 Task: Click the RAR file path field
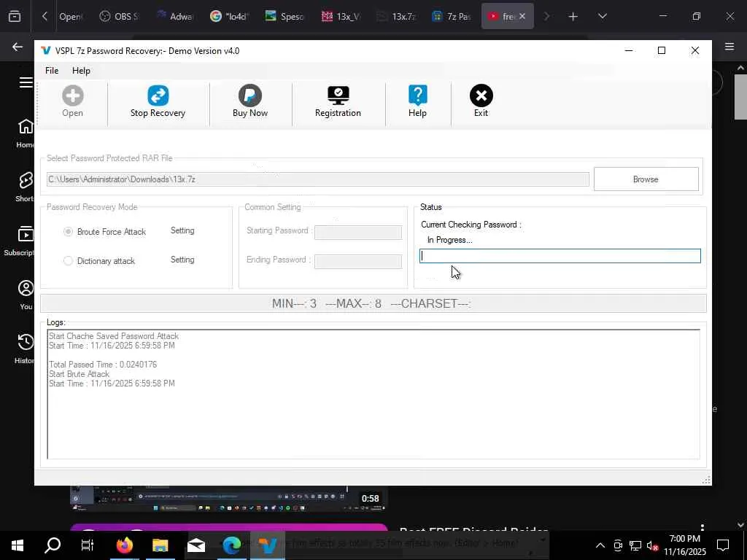[318, 179]
